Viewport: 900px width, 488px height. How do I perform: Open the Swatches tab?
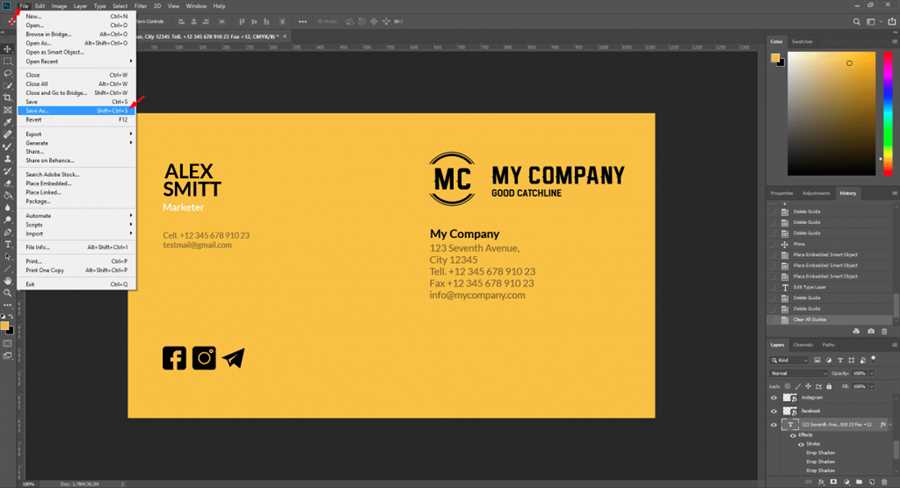(802, 41)
